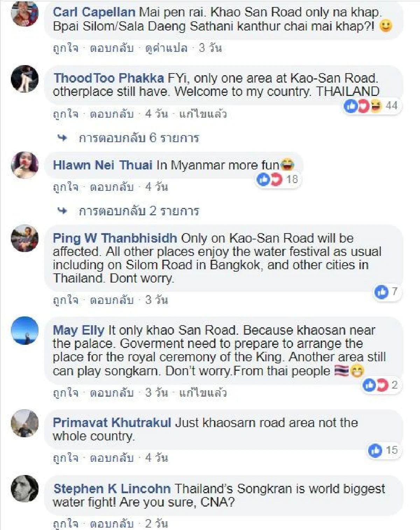The image size is (420, 530).
Task: Click the reply arrow beside 6 replies
Action: click(x=62, y=138)
